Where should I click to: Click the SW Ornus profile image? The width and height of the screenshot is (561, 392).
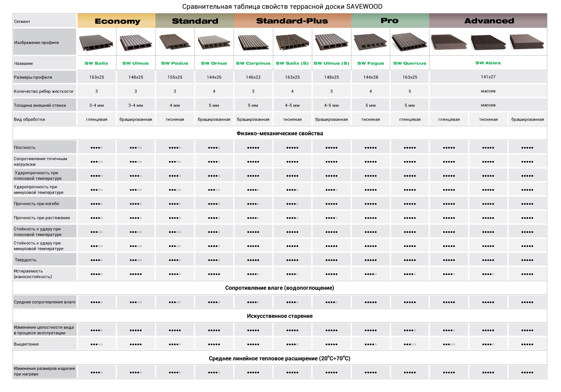tap(214, 42)
